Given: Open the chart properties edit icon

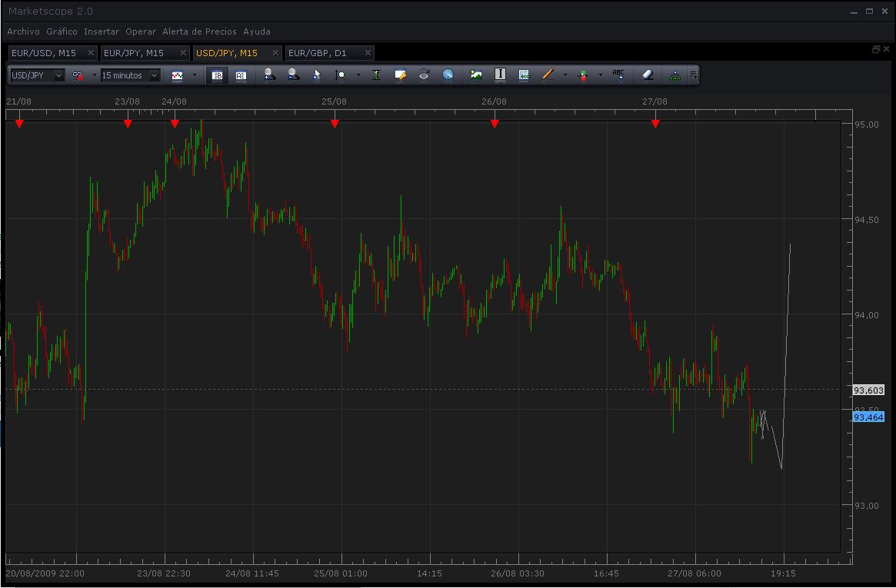Looking at the screenshot, I should pyautogui.click(x=400, y=75).
